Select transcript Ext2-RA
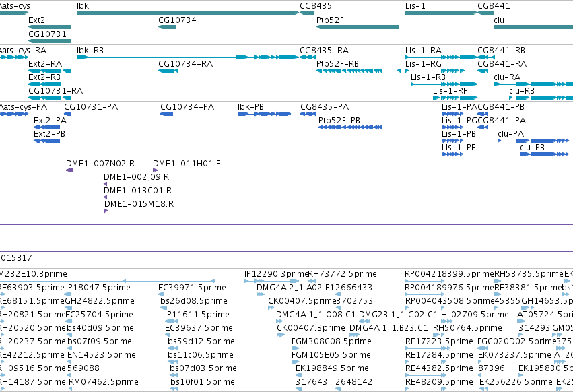 point(45,63)
